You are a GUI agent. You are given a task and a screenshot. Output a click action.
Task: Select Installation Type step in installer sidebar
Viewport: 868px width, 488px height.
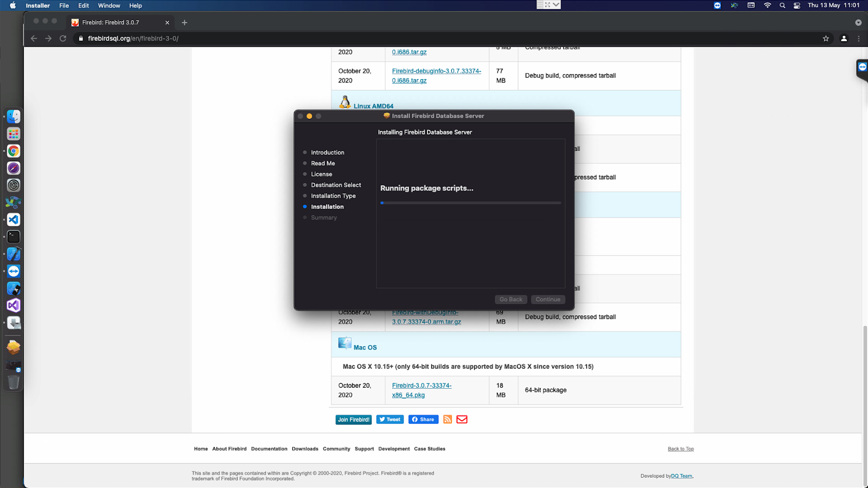(333, 196)
